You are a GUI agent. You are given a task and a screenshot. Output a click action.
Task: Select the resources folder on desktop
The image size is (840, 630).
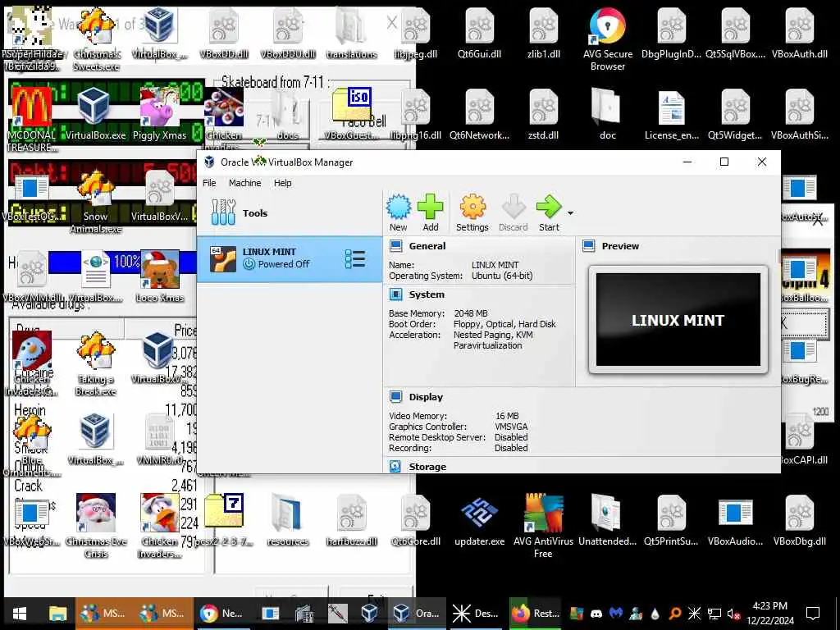point(288,521)
